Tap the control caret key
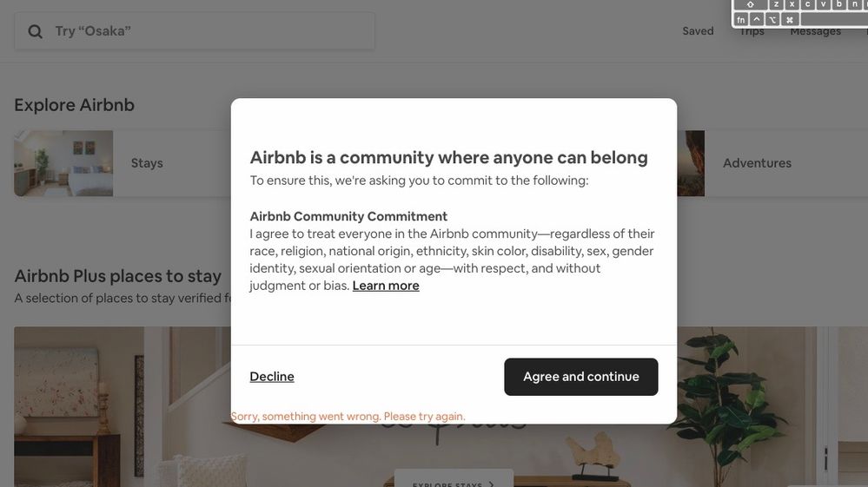868x487 pixels. coord(757,19)
